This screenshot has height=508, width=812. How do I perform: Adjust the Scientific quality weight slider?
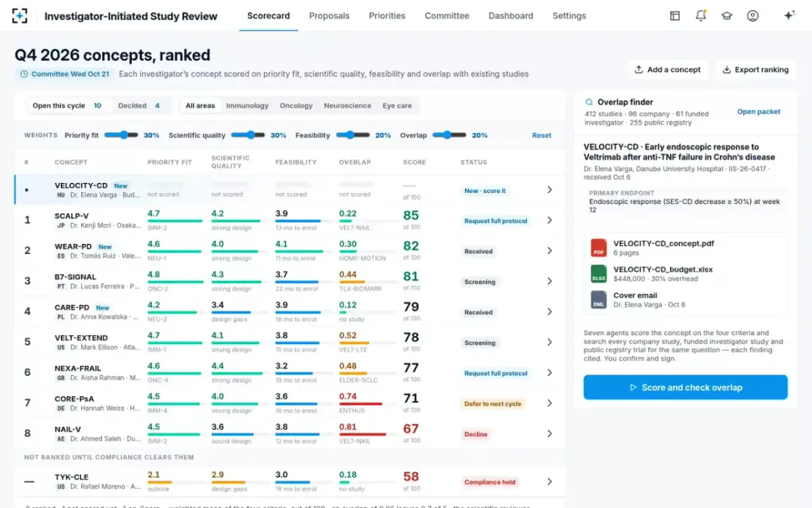pos(248,135)
